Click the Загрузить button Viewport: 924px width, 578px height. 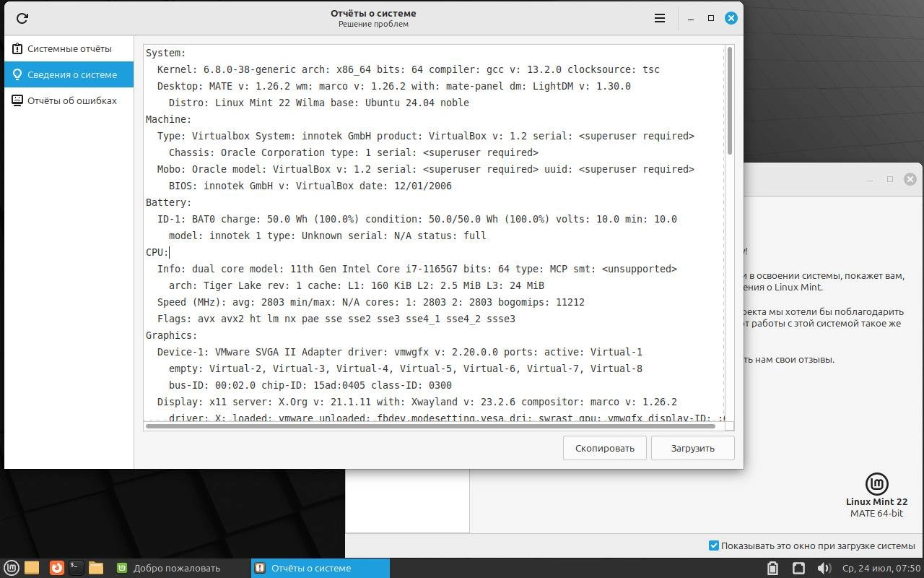point(693,448)
